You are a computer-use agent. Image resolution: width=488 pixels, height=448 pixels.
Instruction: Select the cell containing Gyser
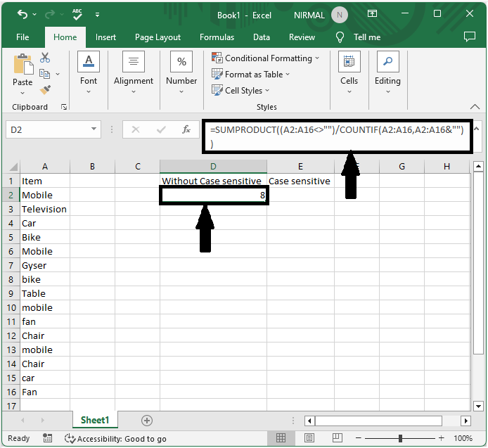click(45, 266)
